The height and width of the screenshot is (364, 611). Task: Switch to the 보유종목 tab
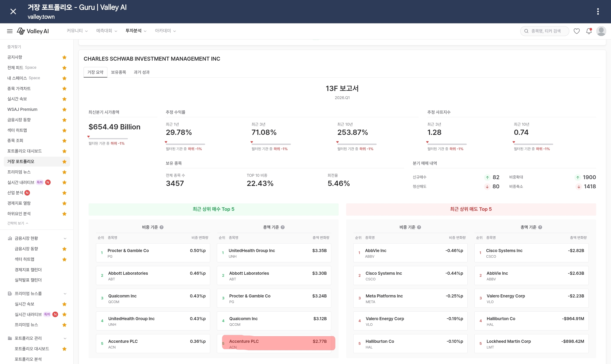tap(118, 72)
